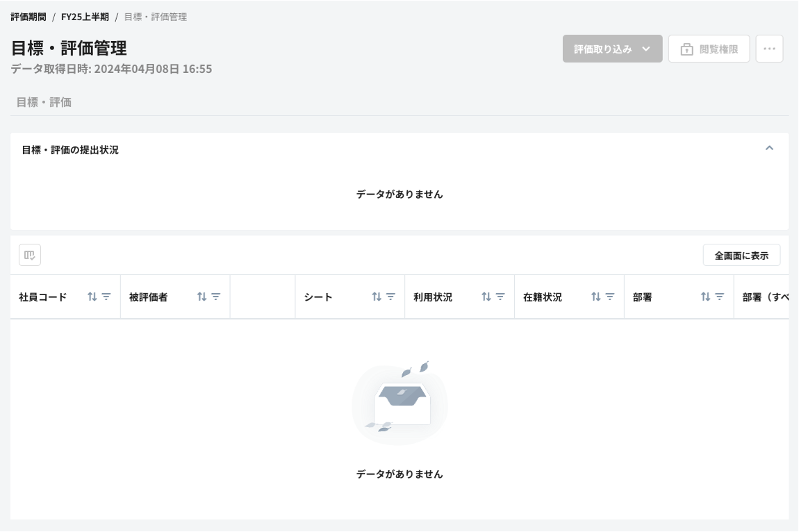The width and height of the screenshot is (799, 532).
Task: Sort the 在籍状況 column
Action: click(x=596, y=297)
